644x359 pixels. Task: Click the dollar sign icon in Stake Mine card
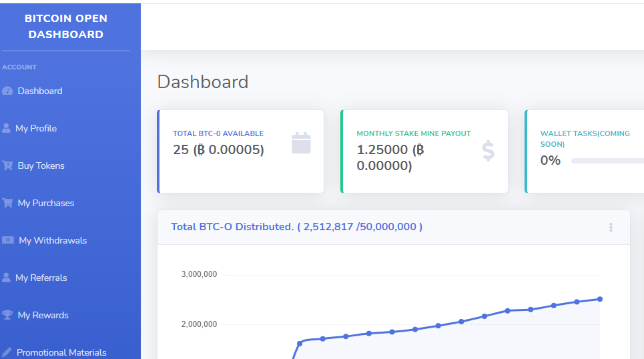488,151
